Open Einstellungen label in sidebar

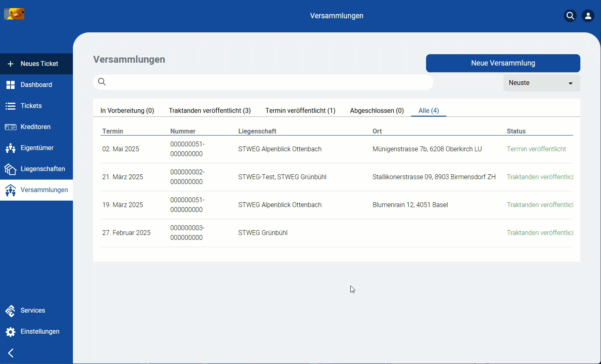40,332
